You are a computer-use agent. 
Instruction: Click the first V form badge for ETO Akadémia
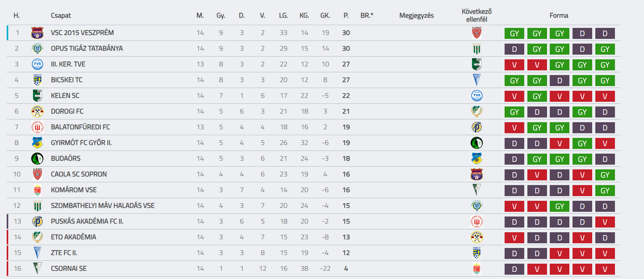point(514,238)
